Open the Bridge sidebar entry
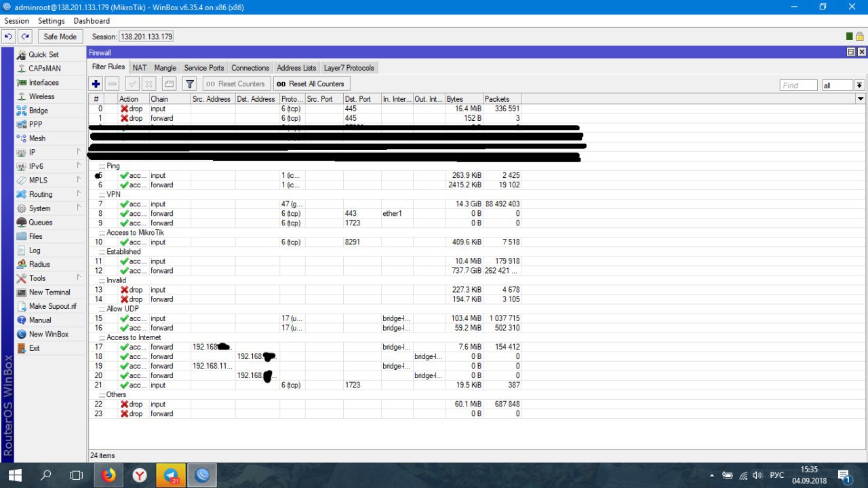The height and width of the screenshot is (488, 868). click(38, 111)
